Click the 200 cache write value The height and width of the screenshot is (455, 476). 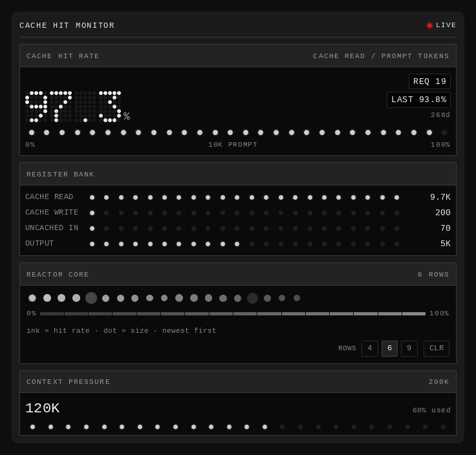[x=443, y=213]
